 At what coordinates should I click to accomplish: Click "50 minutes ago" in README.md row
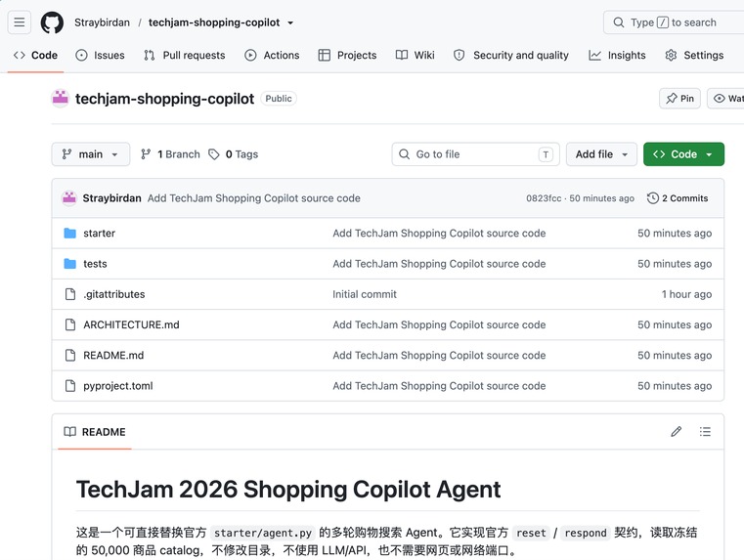point(675,355)
